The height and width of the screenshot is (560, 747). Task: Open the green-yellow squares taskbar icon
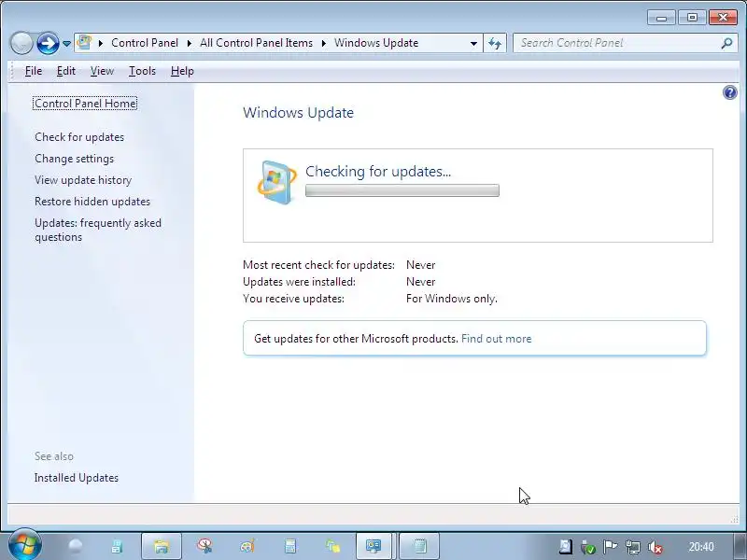pyautogui.click(x=332, y=546)
